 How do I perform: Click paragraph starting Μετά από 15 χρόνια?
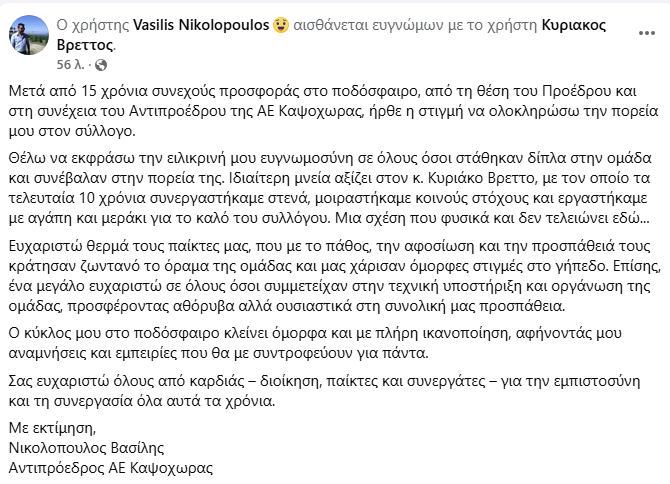[x=333, y=111]
